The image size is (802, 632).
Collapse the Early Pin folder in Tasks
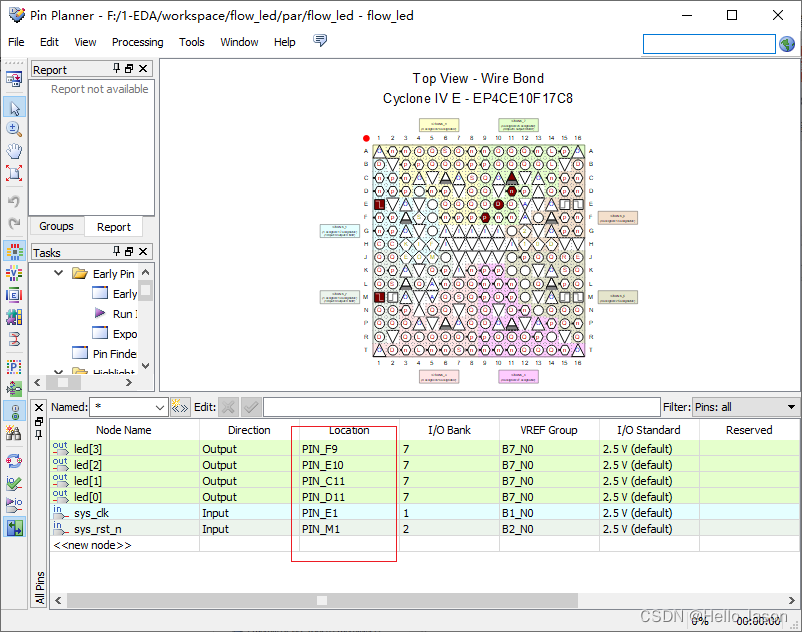click(59, 273)
